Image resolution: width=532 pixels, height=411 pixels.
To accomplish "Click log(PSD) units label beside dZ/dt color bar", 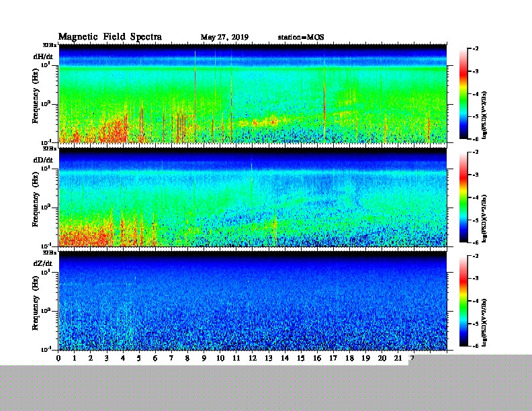I will click(x=484, y=322).
